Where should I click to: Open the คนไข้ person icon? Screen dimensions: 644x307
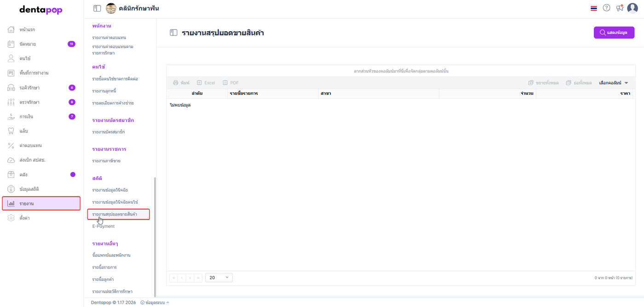point(11,58)
